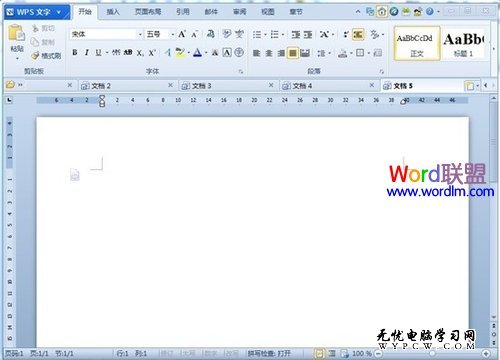Image resolution: width=500 pixels, height=360 pixels.
Task: Apply subscript X formatting
Action: [x=140, y=53]
